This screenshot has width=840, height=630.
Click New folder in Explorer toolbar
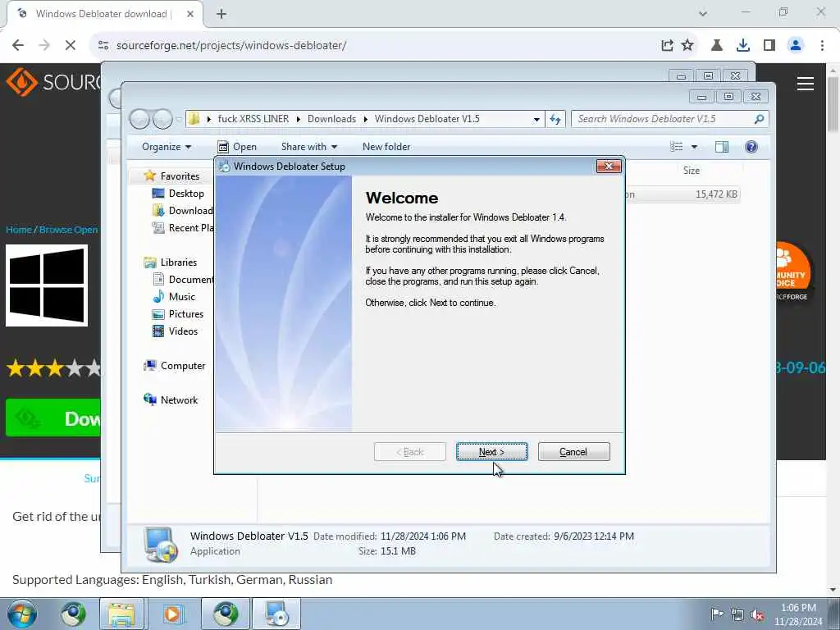click(x=386, y=147)
